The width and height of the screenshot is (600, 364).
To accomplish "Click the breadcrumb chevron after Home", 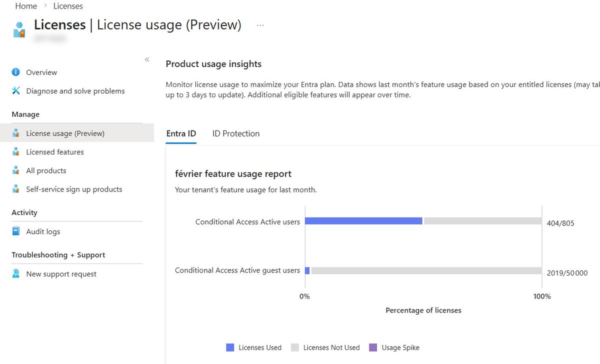I will (45, 6).
